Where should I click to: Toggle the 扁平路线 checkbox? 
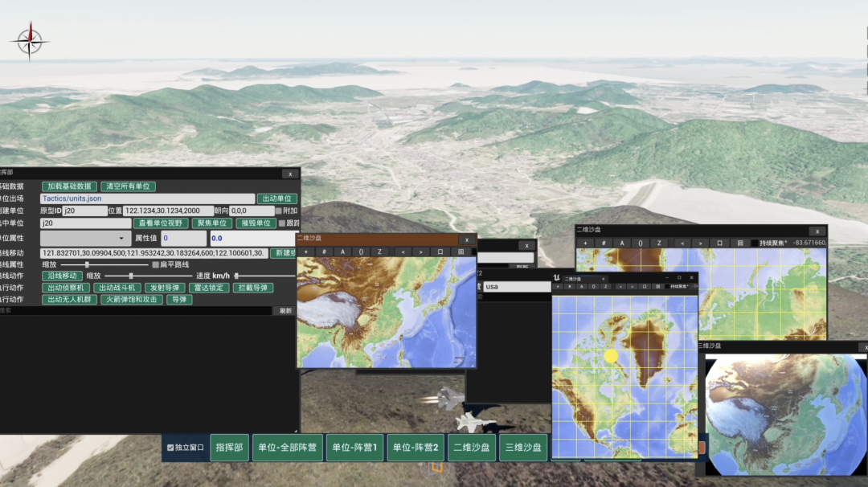coord(156,264)
